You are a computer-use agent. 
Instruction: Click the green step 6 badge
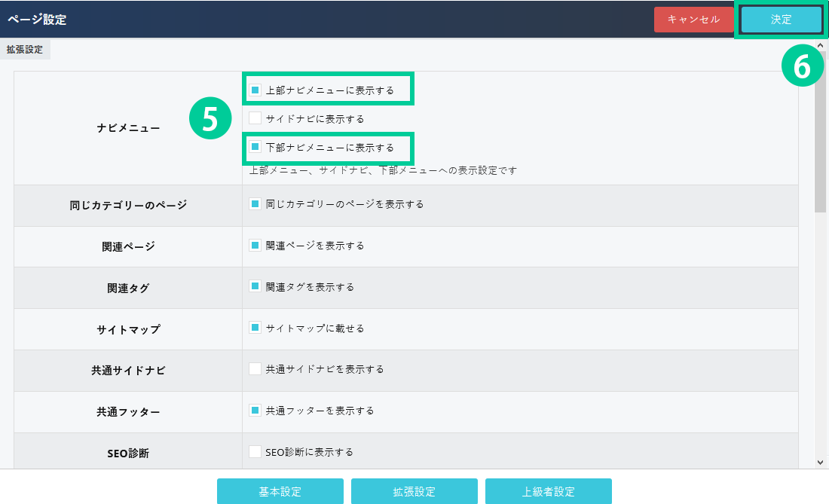pyautogui.click(x=802, y=67)
